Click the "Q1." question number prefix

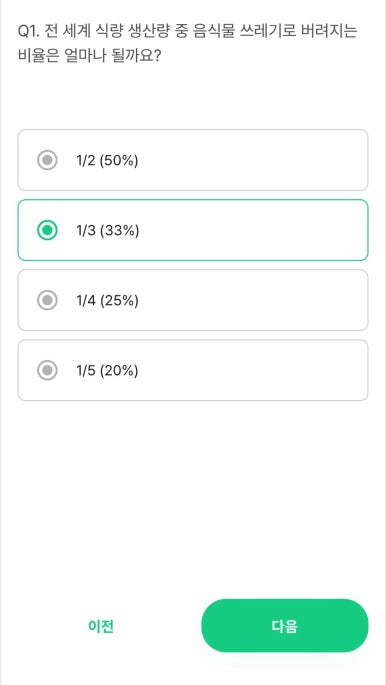pos(28,31)
